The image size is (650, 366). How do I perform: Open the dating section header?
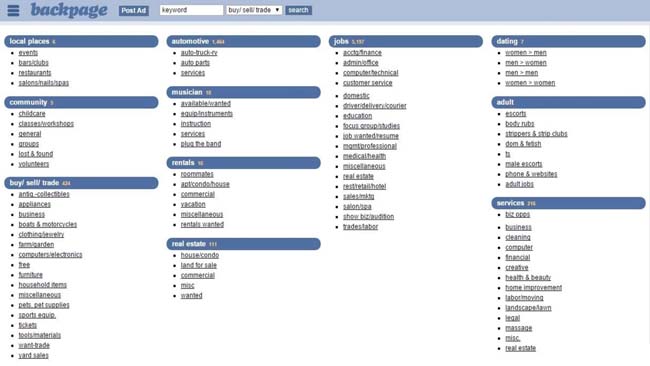568,41
